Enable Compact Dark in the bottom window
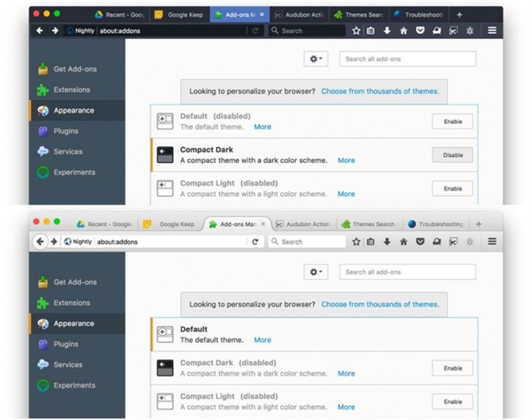 [452, 368]
